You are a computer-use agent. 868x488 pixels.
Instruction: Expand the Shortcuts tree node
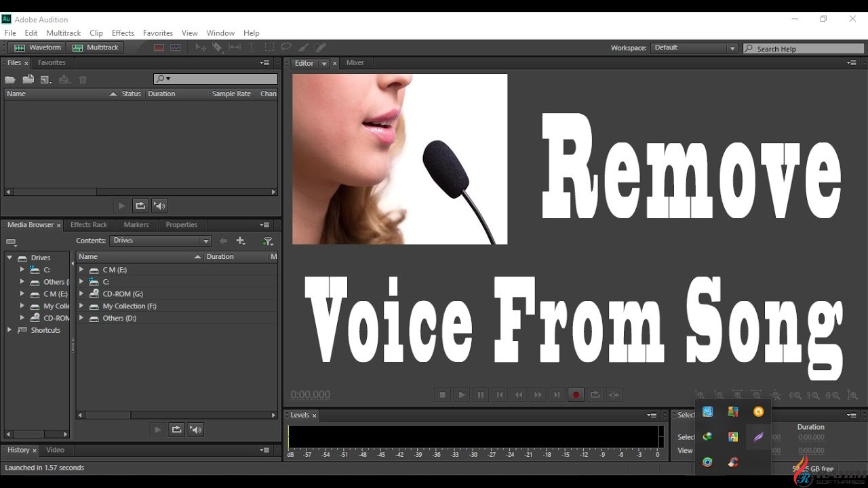9,330
